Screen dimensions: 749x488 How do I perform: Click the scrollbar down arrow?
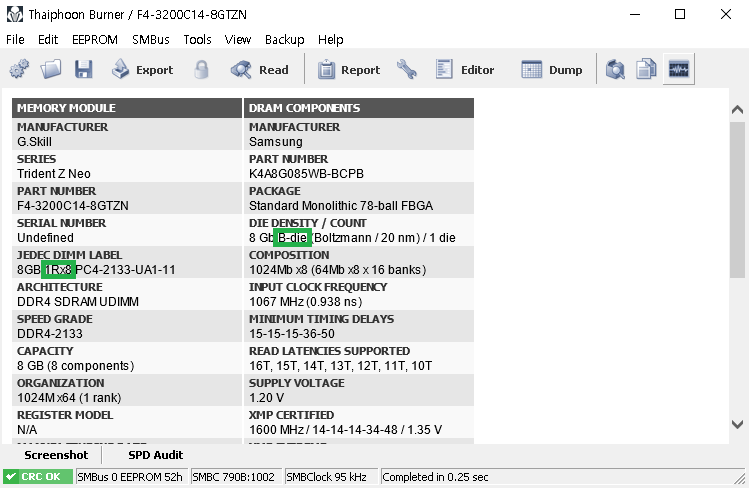point(737,424)
